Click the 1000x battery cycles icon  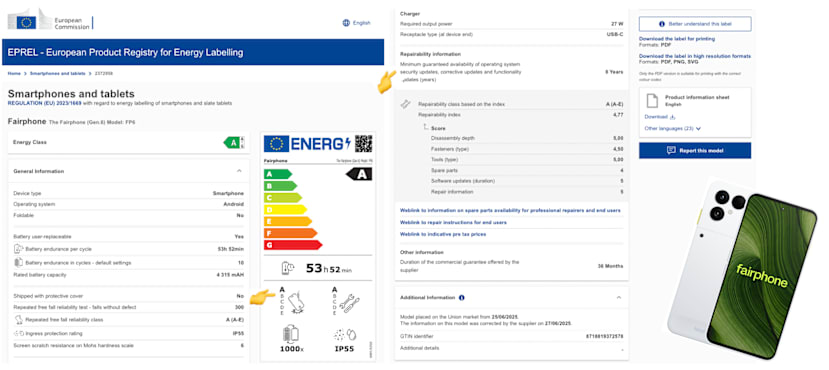tap(291, 334)
